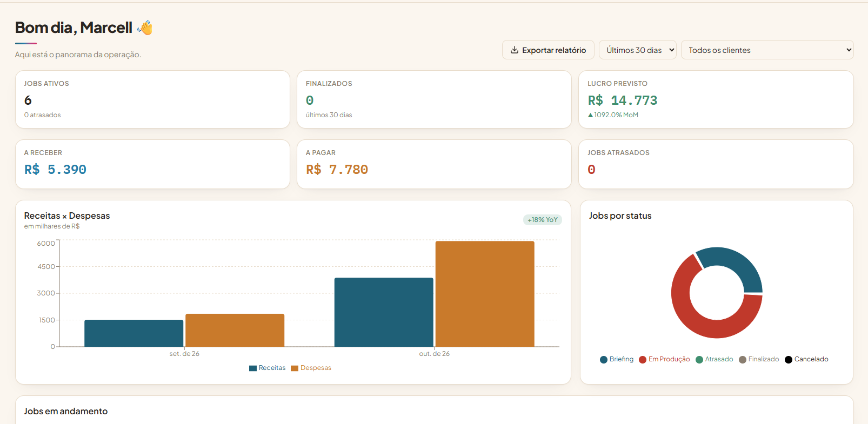Open the Todos os clientes filter dropdown
The image size is (868, 424).
[x=767, y=50]
